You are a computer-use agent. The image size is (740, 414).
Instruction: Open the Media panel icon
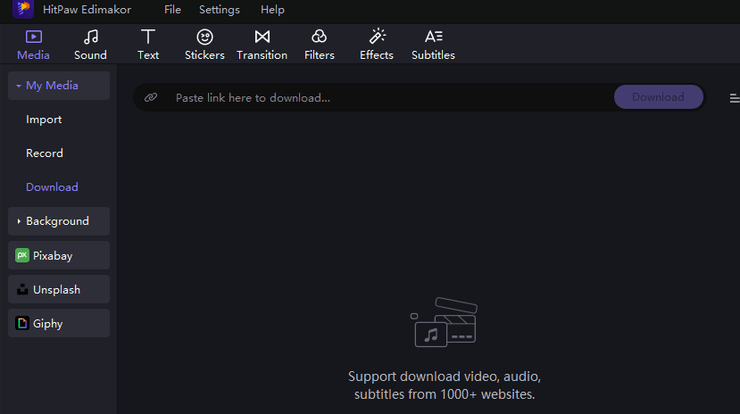[x=33, y=37]
